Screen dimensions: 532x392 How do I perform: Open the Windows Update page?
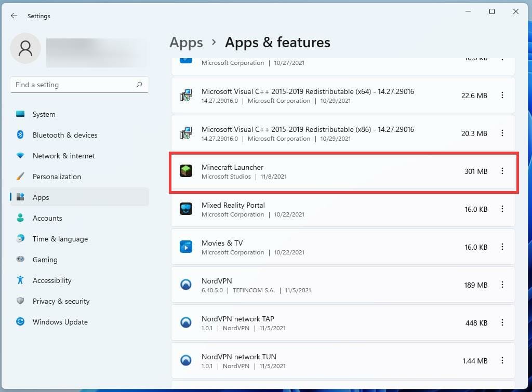click(x=79, y=322)
